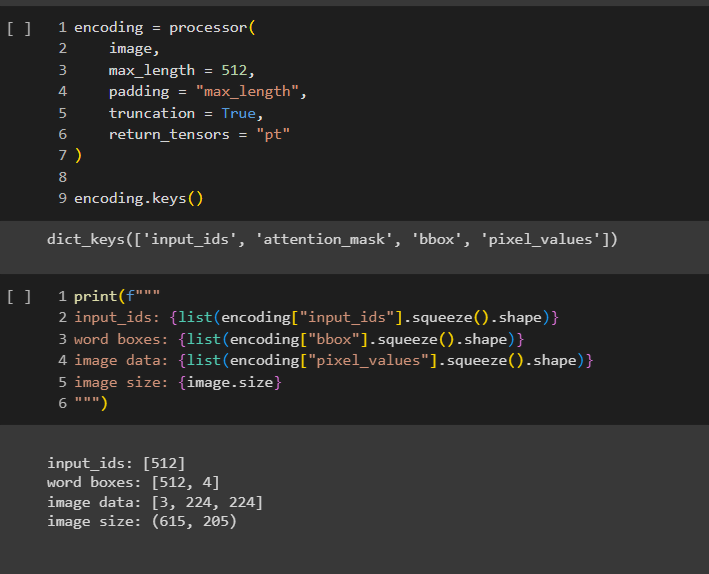Click output 'image data: [3, 224, 224]'

tap(155, 502)
